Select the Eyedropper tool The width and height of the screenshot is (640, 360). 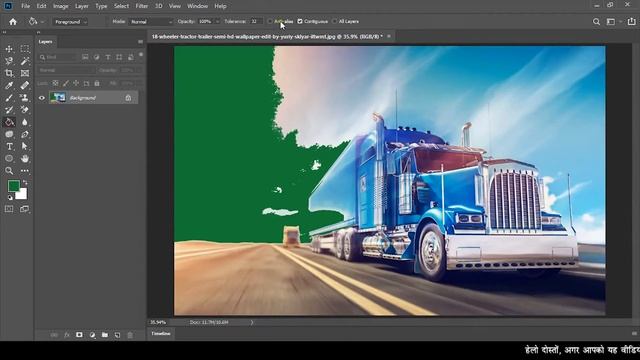coord(9,86)
